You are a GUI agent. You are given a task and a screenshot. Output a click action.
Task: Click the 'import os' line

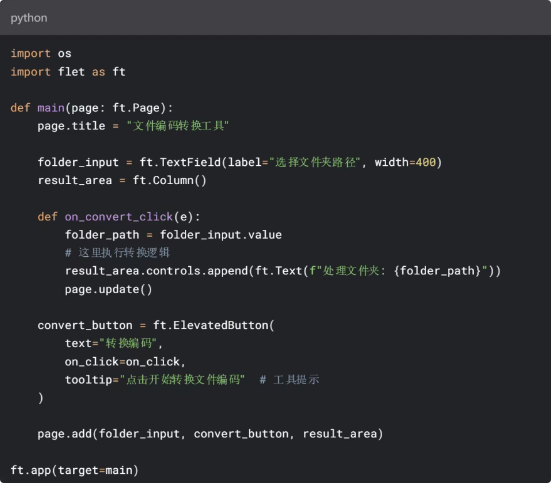[x=41, y=53]
